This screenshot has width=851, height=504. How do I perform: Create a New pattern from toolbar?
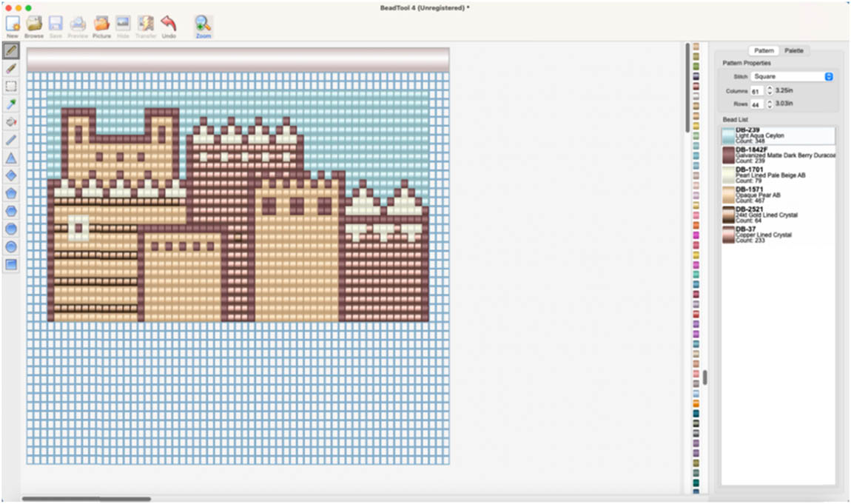click(x=13, y=26)
